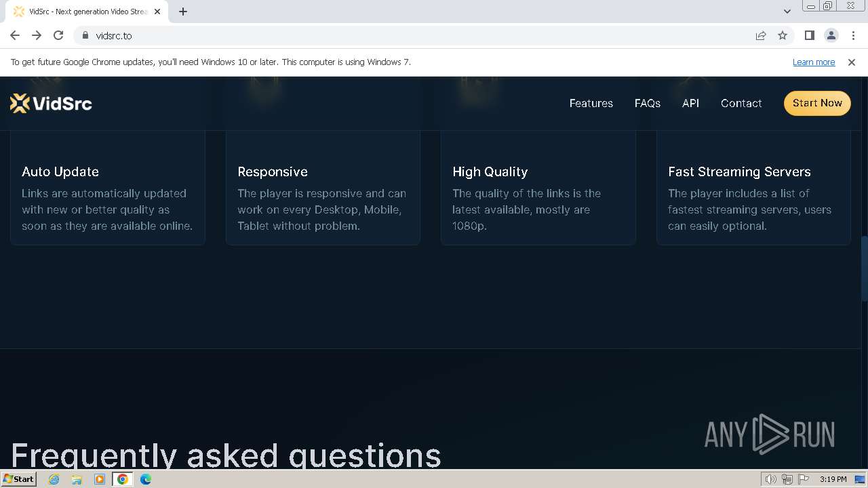868x488 pixels.
Task: View site information lock icon
Action: [85, 35]
